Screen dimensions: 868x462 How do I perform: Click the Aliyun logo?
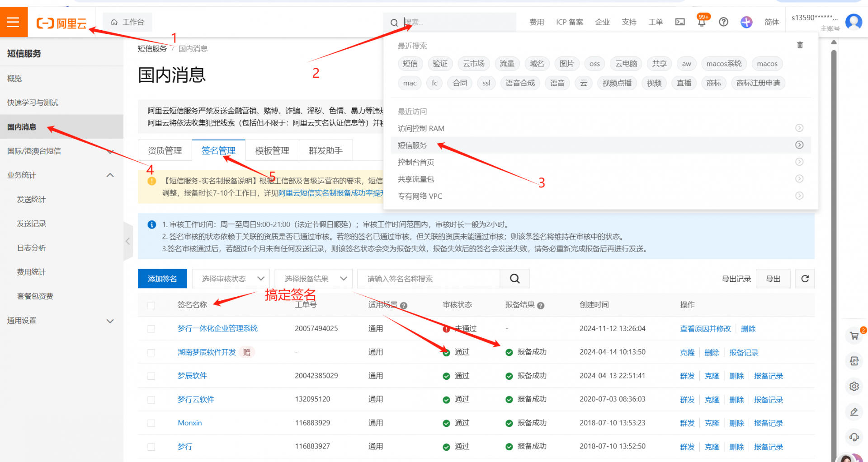[x=61, y=23]
